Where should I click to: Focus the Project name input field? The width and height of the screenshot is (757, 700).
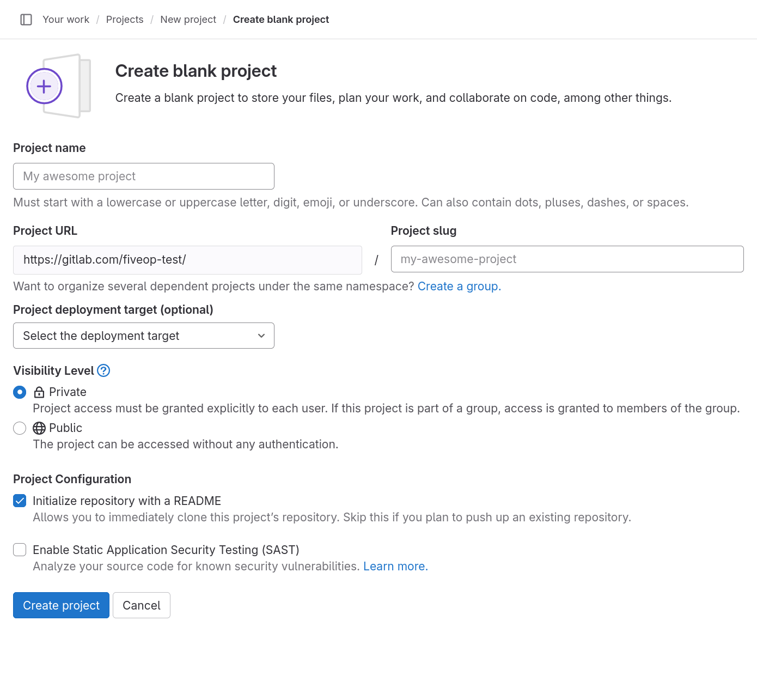point(143,176)
